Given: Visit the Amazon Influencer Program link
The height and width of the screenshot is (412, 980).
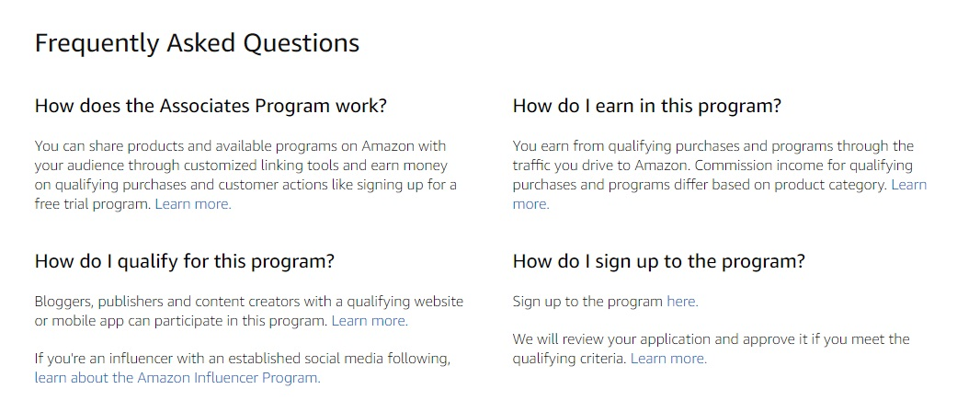Looking at the screenshot, I should coord(177,378).
